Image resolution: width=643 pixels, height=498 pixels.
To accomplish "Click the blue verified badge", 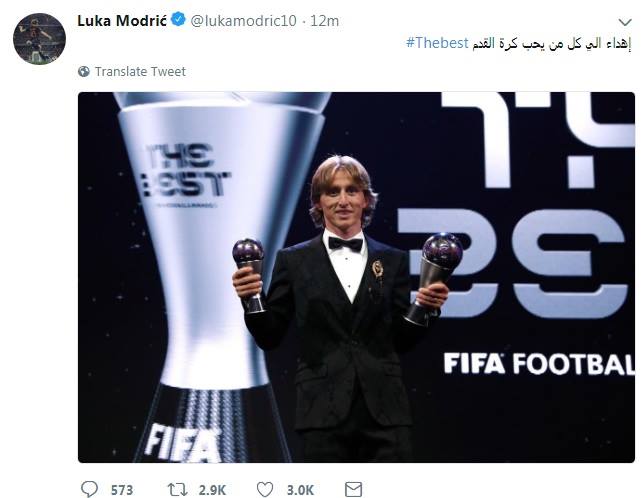I will [177, 20].
